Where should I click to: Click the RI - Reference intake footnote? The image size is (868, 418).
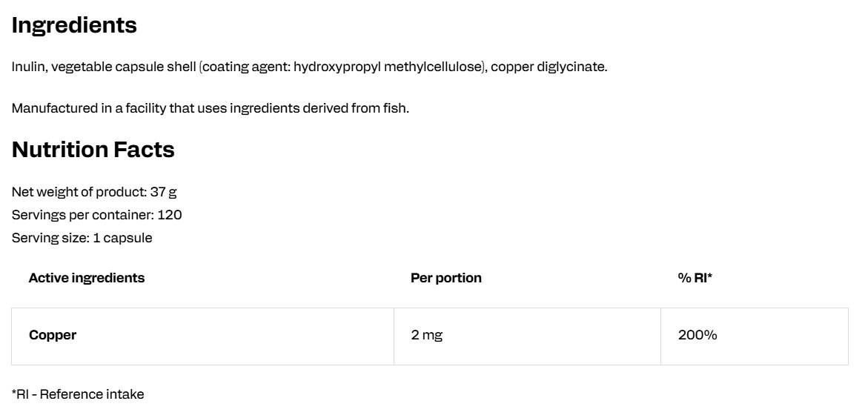click(78, 394)
